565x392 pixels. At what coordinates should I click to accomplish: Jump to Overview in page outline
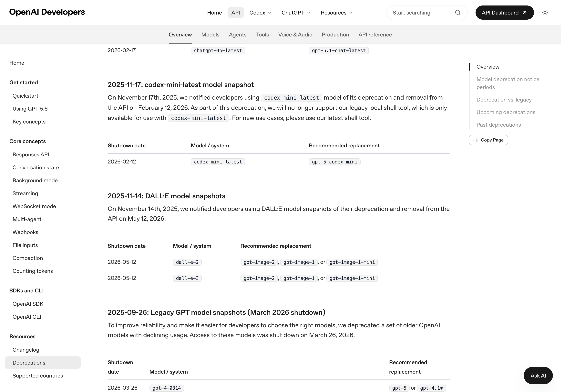point(488,67)
